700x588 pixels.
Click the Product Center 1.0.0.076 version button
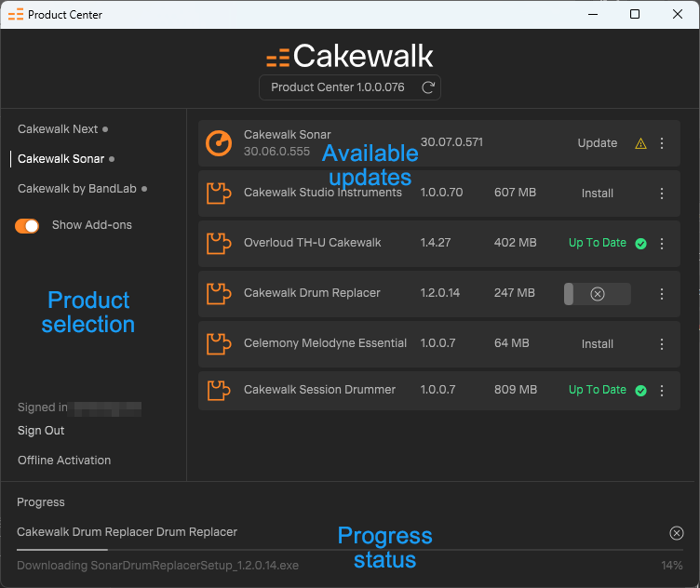[350, 87]
